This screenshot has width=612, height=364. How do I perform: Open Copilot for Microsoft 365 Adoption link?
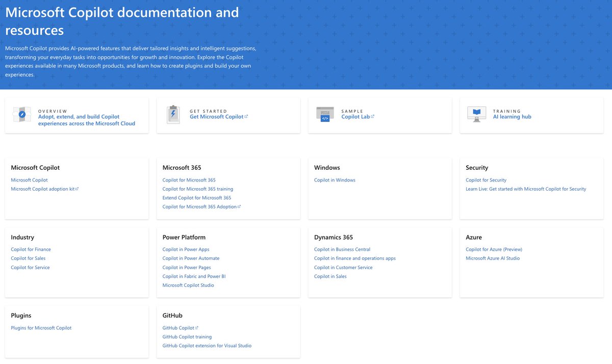pyautogui.click(x=199, y=207)
